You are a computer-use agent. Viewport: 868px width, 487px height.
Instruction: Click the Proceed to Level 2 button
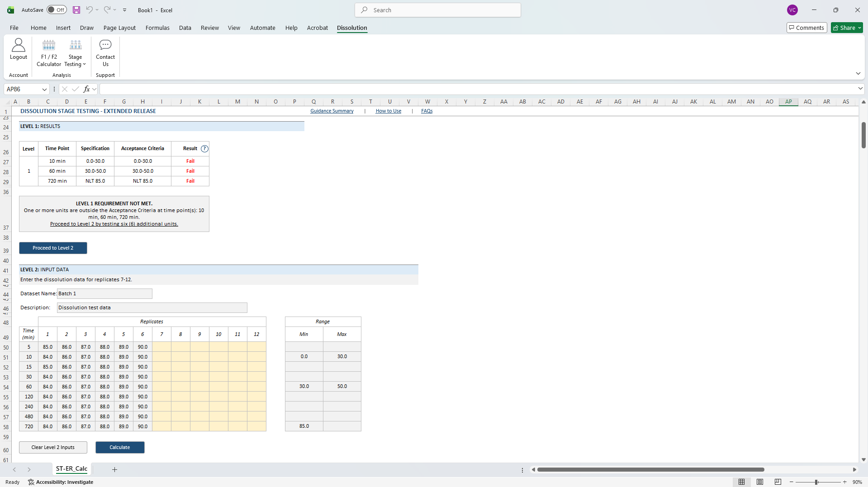pos(53,248)
